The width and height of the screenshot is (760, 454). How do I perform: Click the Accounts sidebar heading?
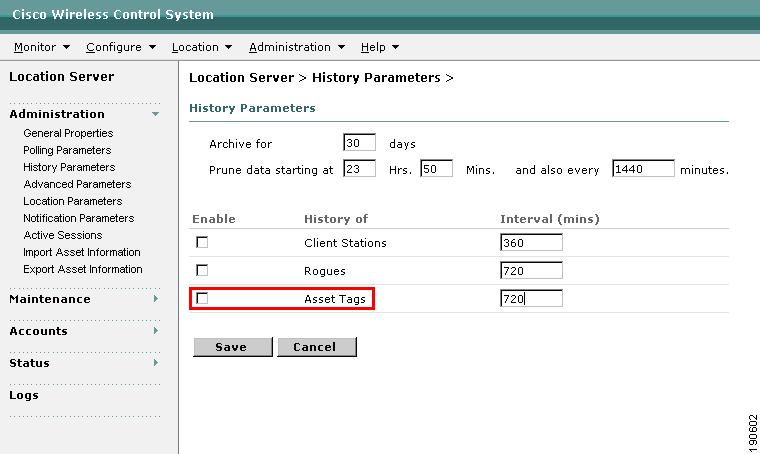(38, 331)
